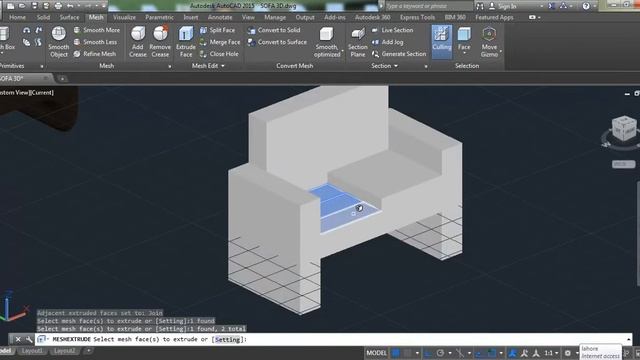This screenshot has height=360, width=640.
Task: Activate the Remove Crease tool
Action: coord(160,42)
